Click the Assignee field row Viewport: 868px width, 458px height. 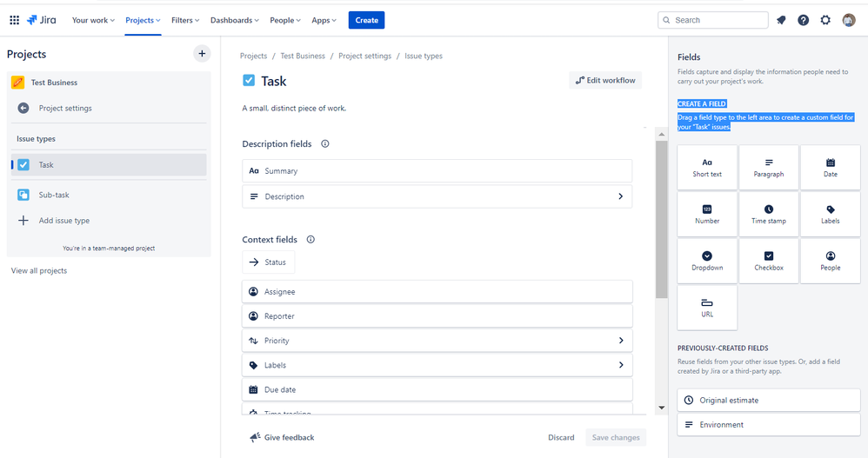(x=437, y=291)
